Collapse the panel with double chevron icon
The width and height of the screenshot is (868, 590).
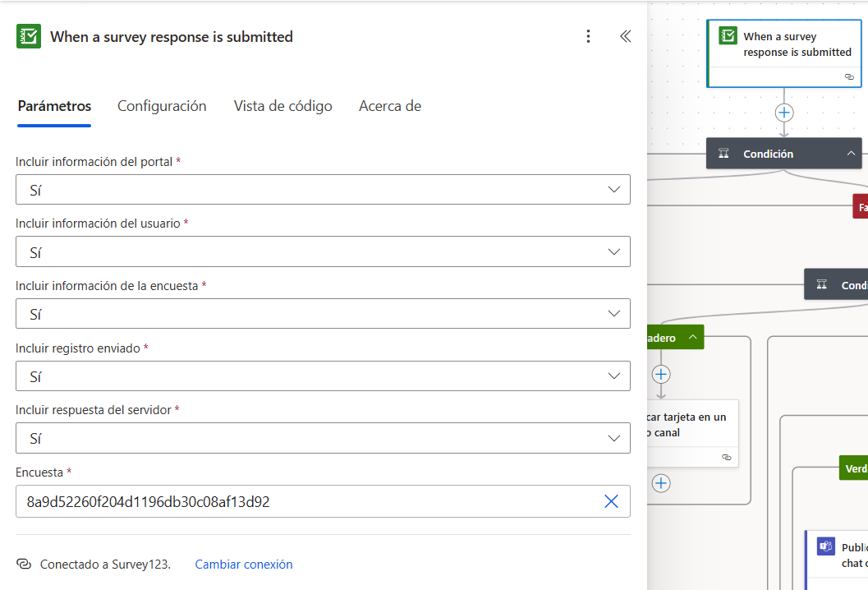pos(626,36)
